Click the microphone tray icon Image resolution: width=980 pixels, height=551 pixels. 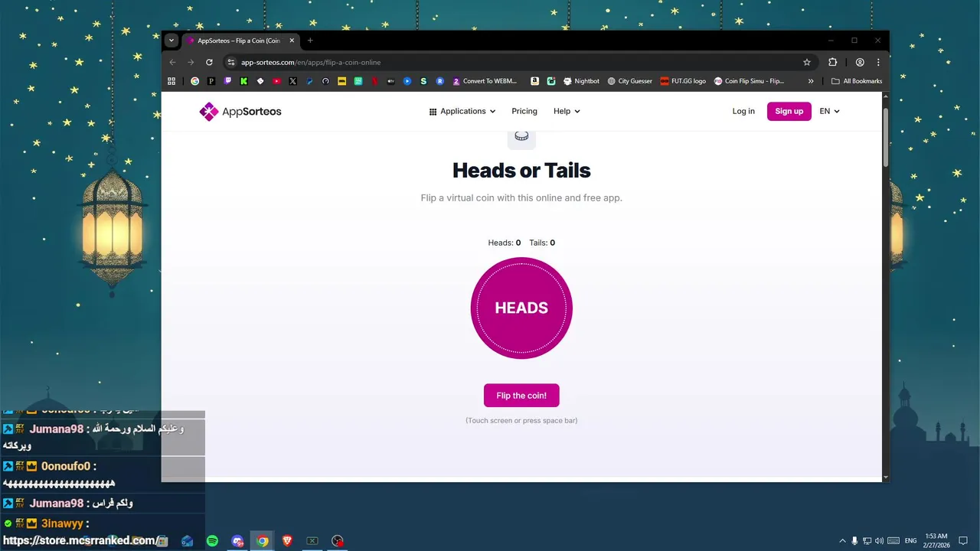pyautogui.click(x=854, y=540)
